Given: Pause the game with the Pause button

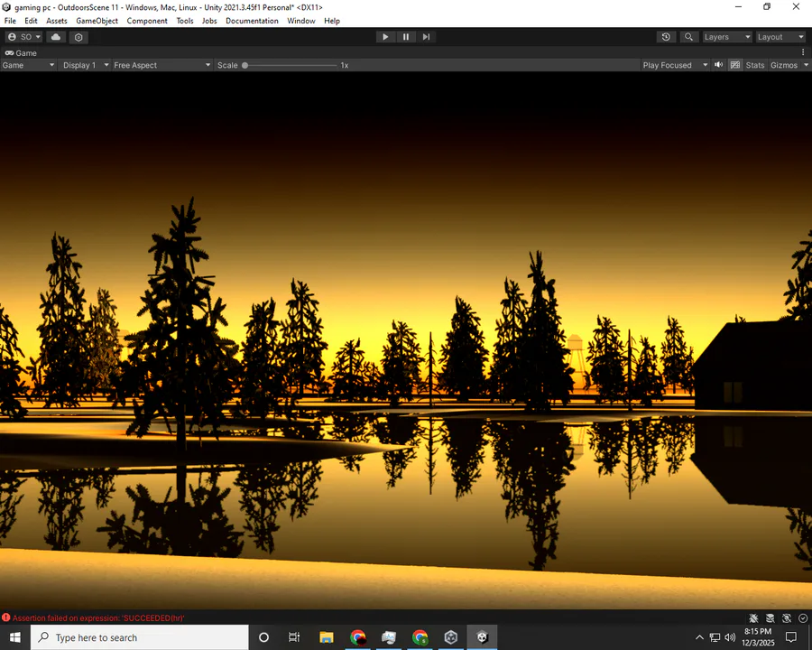Looking at the screenshot, I should point(406,37).
